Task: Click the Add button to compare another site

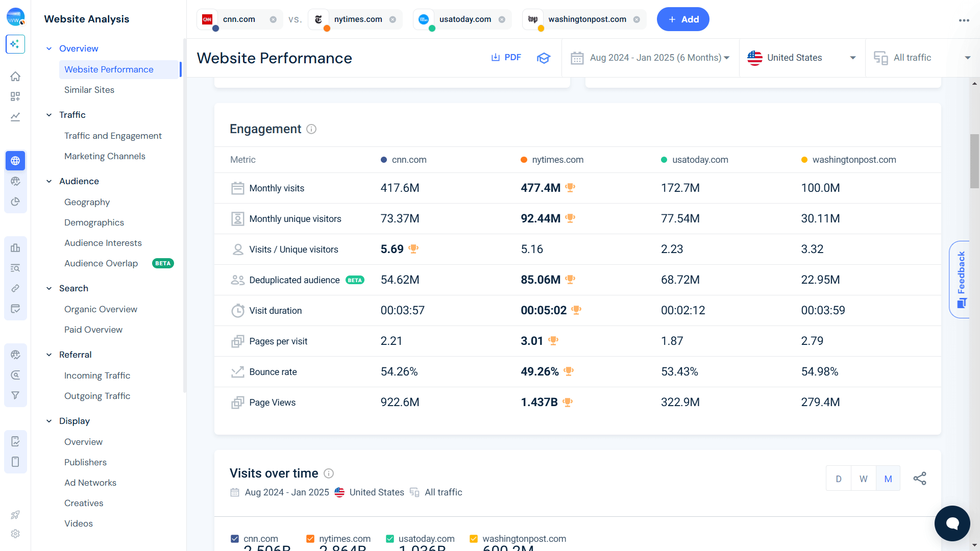Action: tap(683, 19)
